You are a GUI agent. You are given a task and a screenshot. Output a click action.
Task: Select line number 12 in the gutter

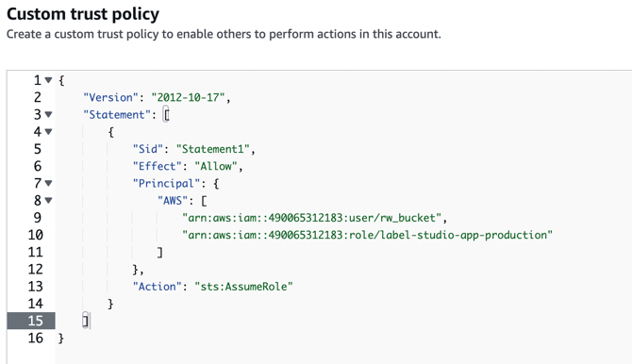36,270
